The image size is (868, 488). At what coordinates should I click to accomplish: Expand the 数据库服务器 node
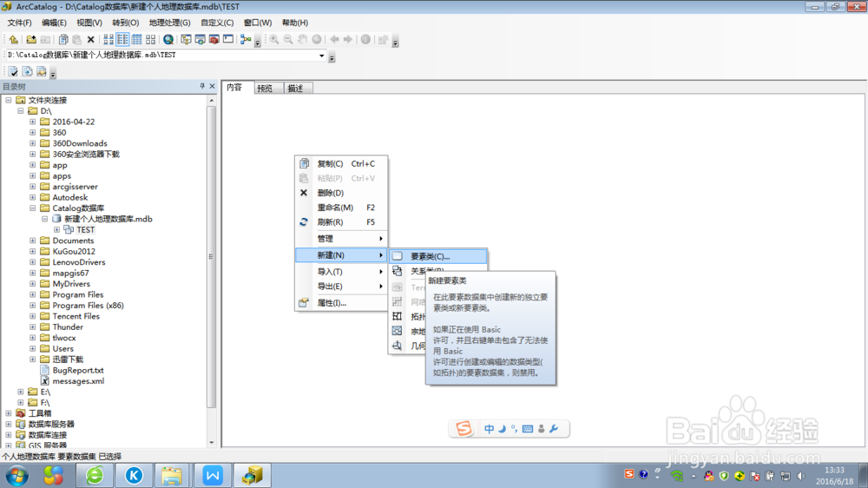[x=9, y=425]
